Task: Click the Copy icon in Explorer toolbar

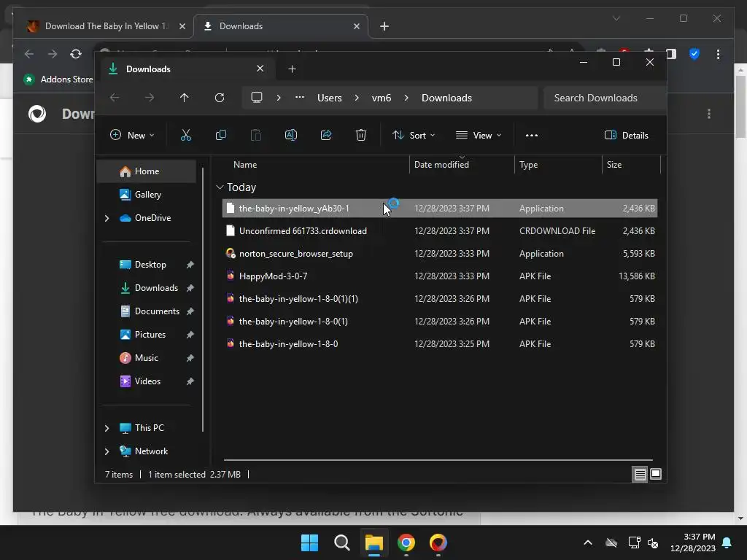Action: [220, 135]
